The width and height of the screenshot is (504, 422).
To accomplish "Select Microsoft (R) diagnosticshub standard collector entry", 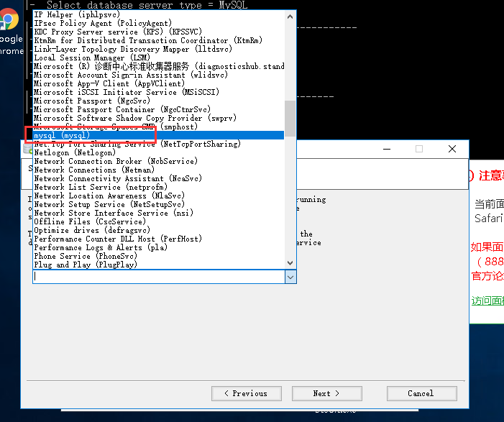I will click(159, 66).
